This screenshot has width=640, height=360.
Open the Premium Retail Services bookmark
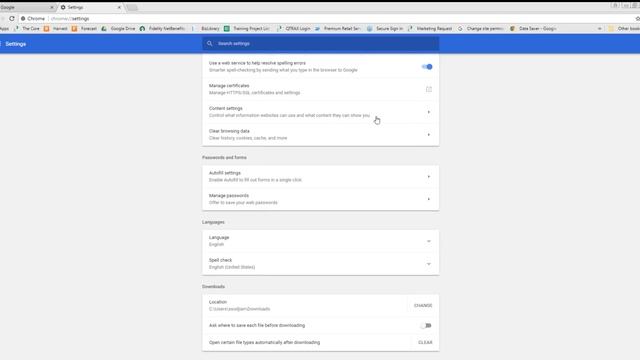click(x=338, y=29)
